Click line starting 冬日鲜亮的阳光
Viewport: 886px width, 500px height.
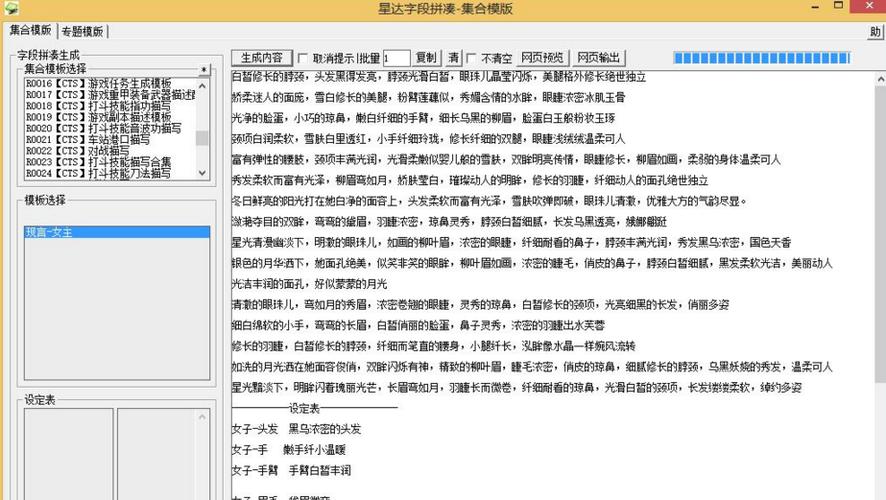[489, 201]
